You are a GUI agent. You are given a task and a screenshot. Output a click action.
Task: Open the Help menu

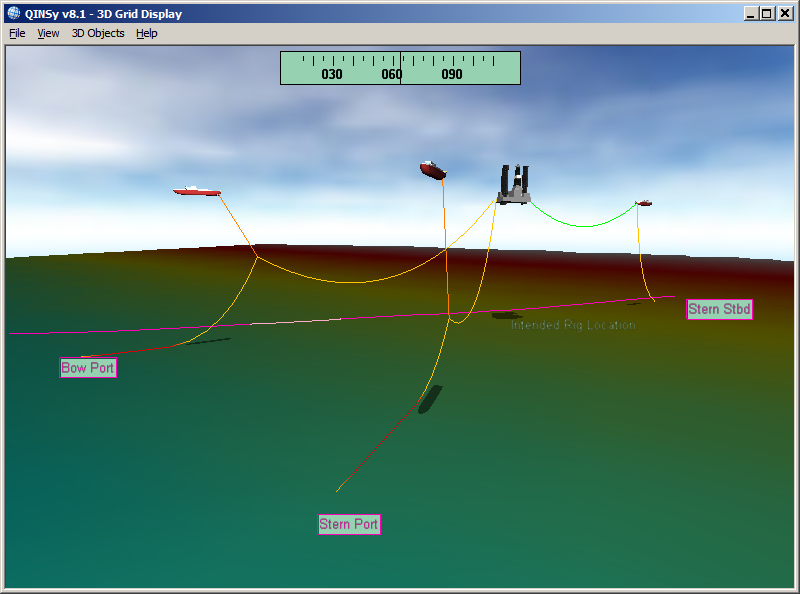click(x=147, y=33)
